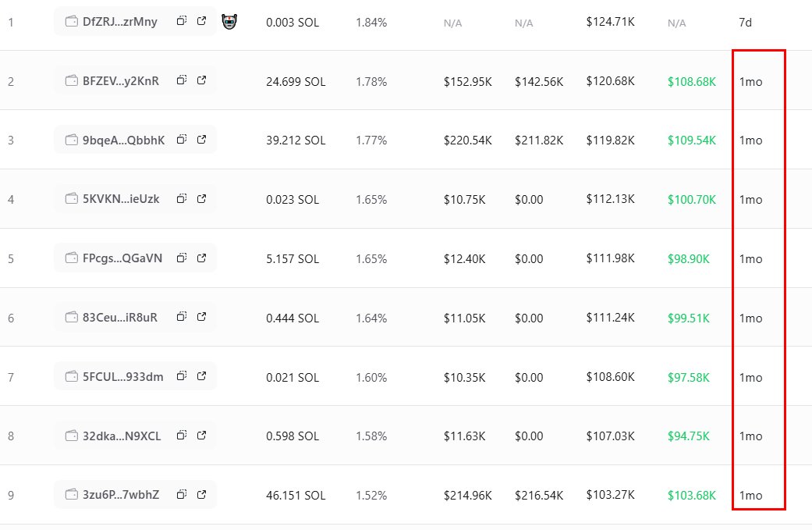Copy address for wallet 32dka...N9XCL
This screenshot has width=812, height=530.
pos(182,436)
